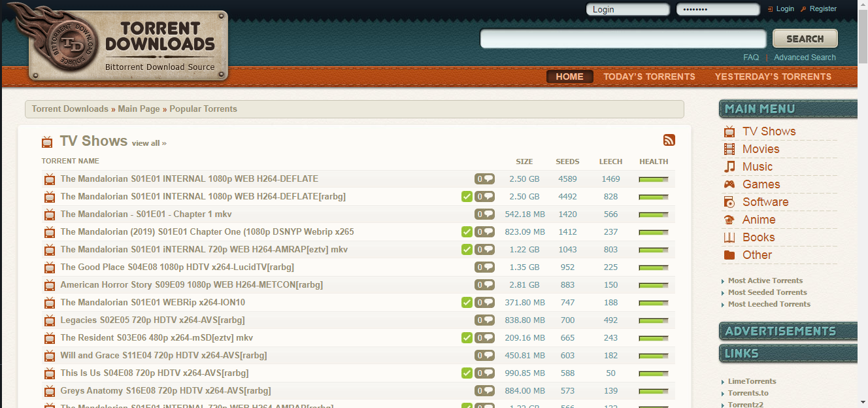Viewport: 868px width, 408px height.
Task: Open 'The Good Place S04E08 1080p HDTV x264-LucidTV[rarbg]'
Action: (177, 267)
